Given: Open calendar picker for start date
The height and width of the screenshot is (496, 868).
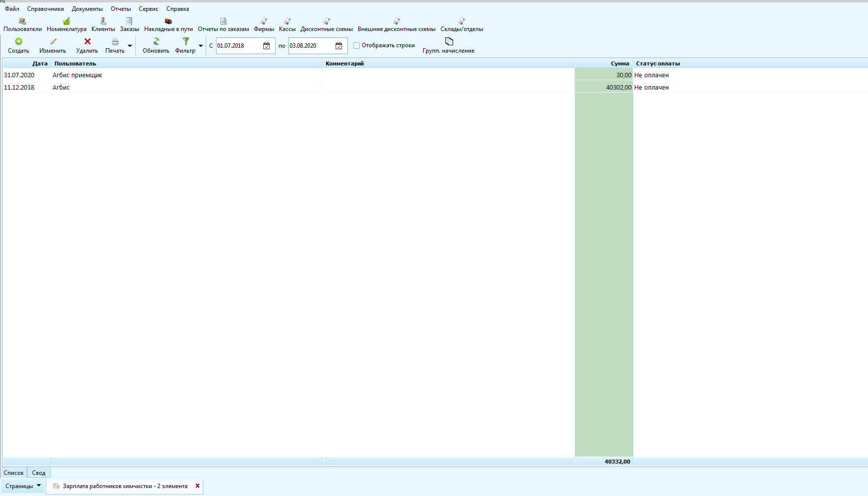Looking at the screenshot, I should 267,46.
